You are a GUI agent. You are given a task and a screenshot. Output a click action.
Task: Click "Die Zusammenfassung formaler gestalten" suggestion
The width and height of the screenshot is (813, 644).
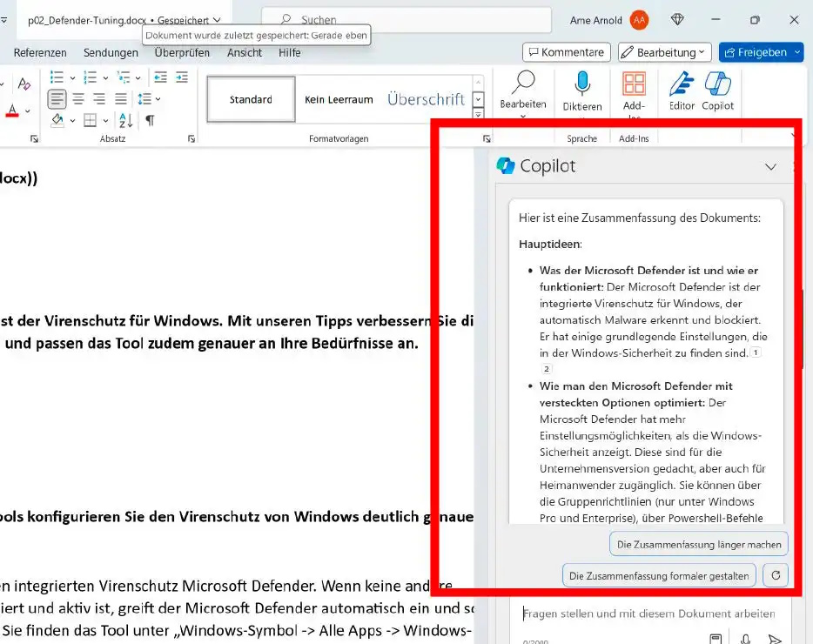(x=658, y=575)
